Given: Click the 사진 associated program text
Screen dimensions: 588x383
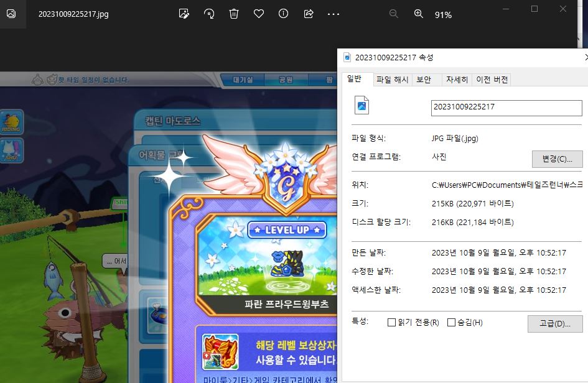Looking at the screenshot, I should tap(439, 157).
